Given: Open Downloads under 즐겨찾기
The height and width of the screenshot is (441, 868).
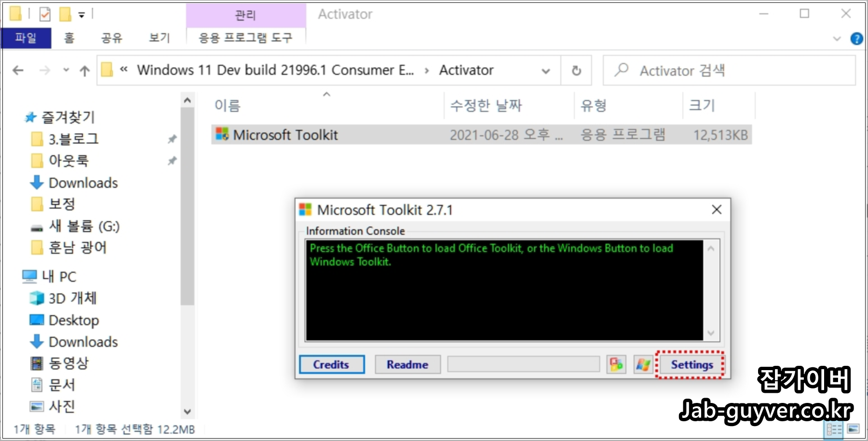Looking at the screenshot, I should (83, 183).
